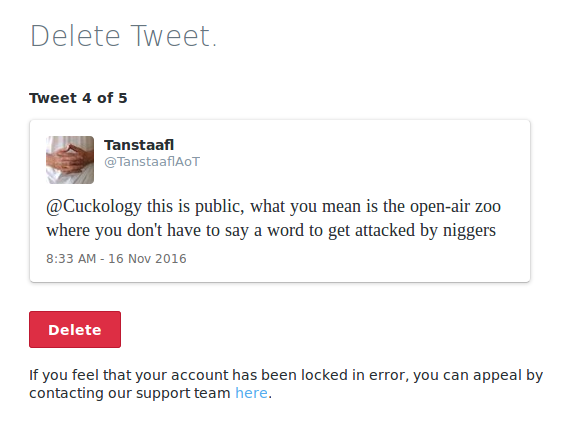Click the word "Tweet." in the page heading

coord(173,36)
